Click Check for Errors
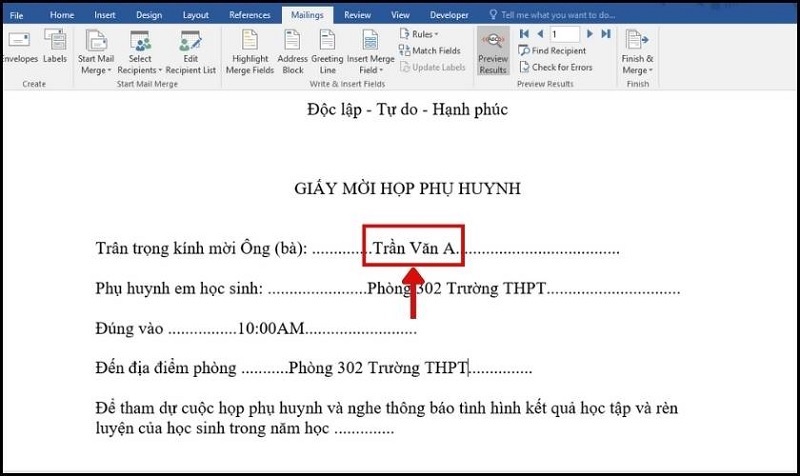This screenshot has height=476, width=800. click(x=556, y=67)
